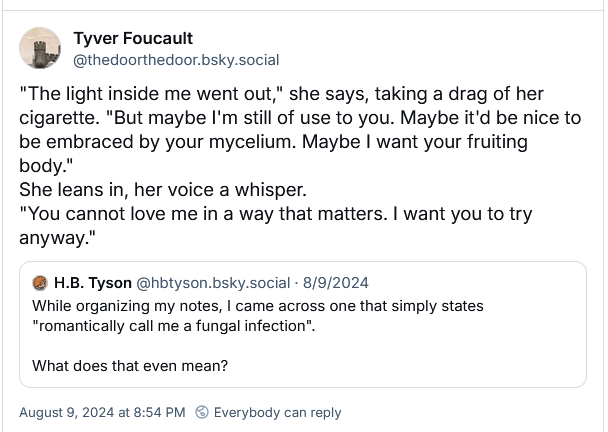Click the line starting 'The light inside me'

pos(280,94)
